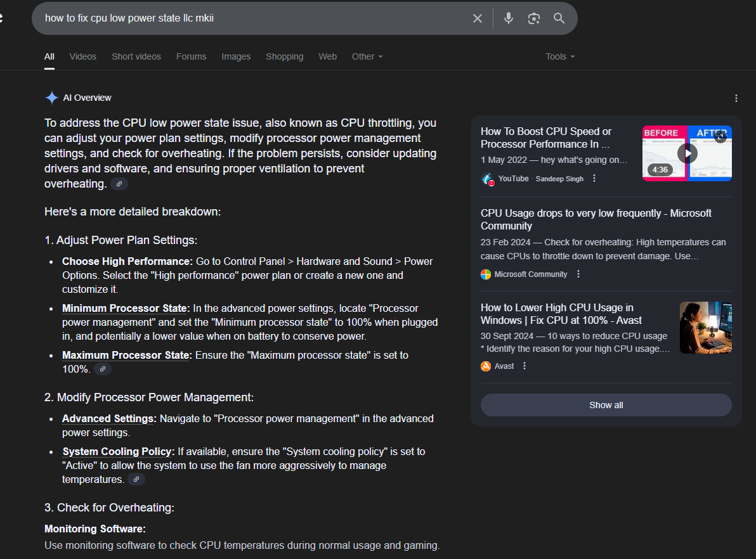Click the AI Overview sparkle icon

point(51,98)
